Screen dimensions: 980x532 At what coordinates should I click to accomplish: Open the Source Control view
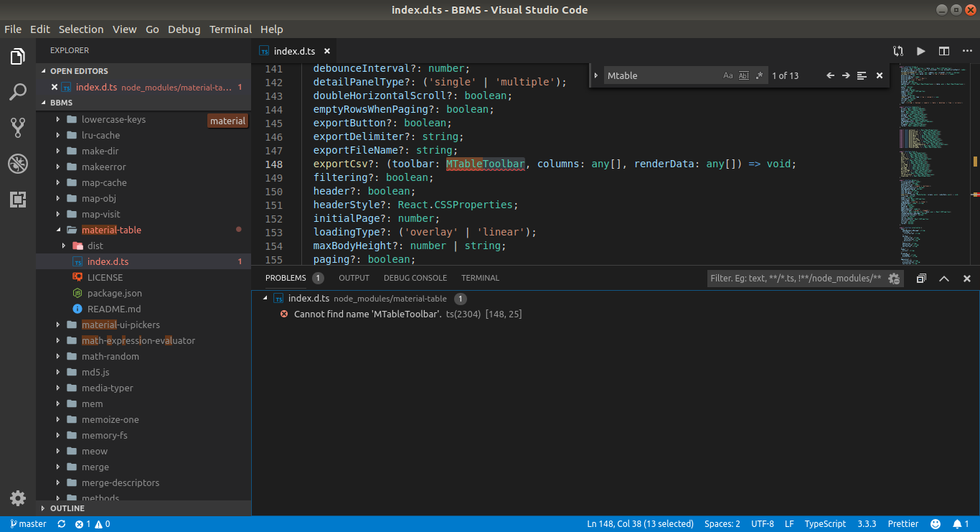18,128
